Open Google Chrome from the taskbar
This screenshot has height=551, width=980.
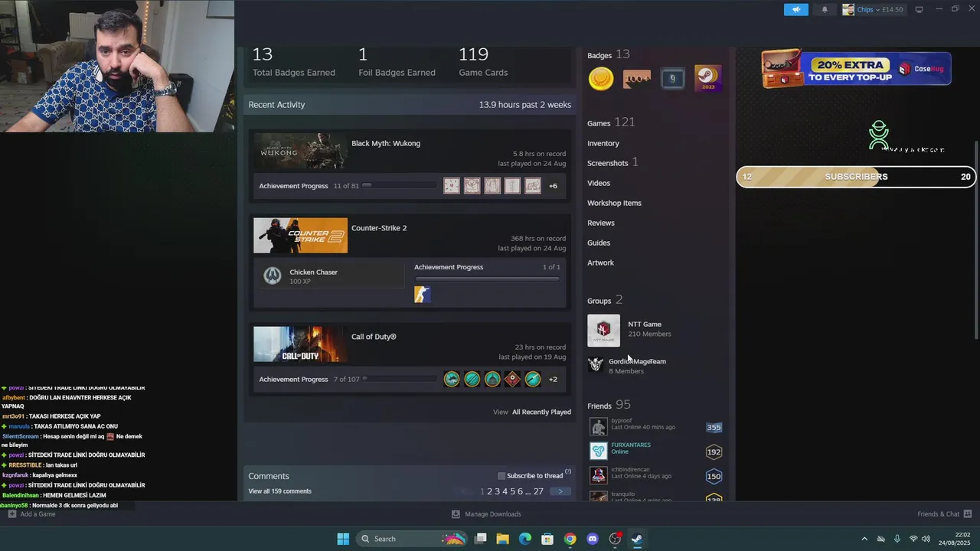tap(570, 539)
